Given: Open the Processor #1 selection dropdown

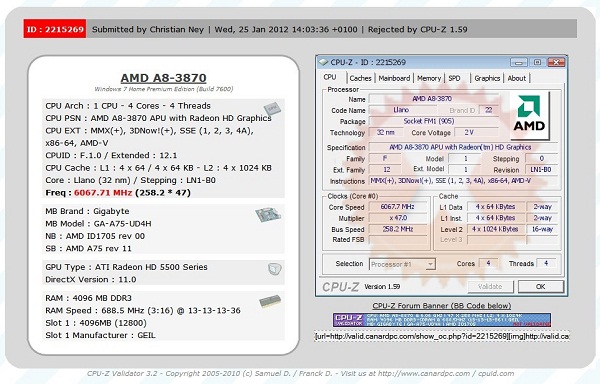Looking at the screenshot, I should tap(402, 264).
